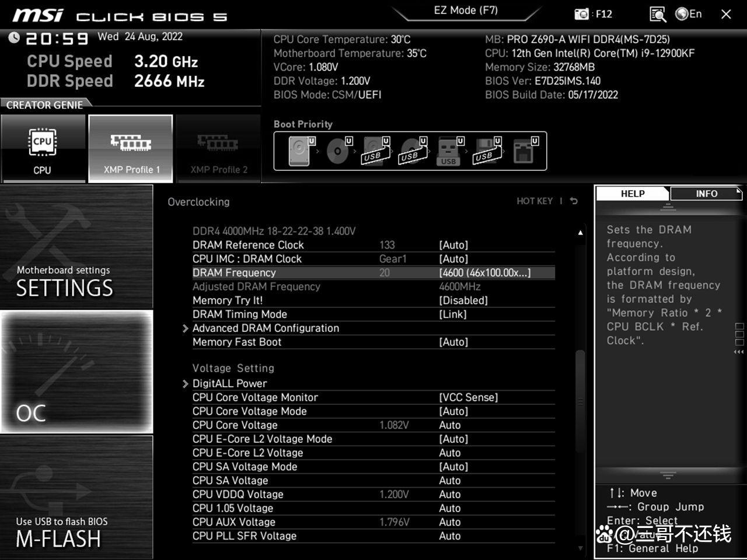Select the first hard disk boot device icon
The width and height of the screenshot is (747, 560).
[300, 151]
